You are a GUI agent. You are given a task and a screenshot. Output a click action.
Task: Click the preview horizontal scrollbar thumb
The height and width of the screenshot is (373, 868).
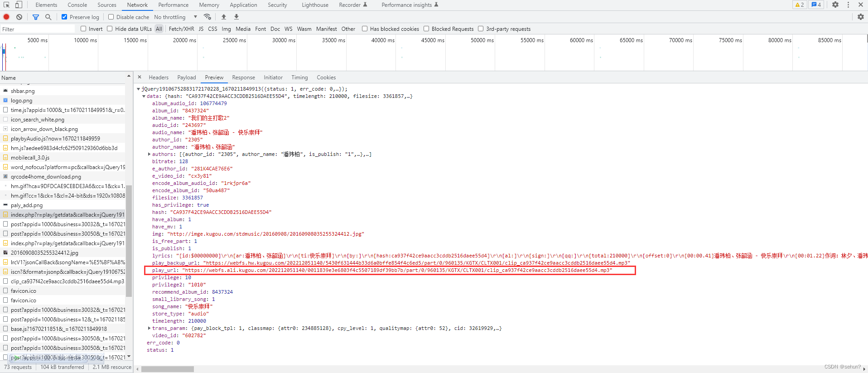(168, 369)
